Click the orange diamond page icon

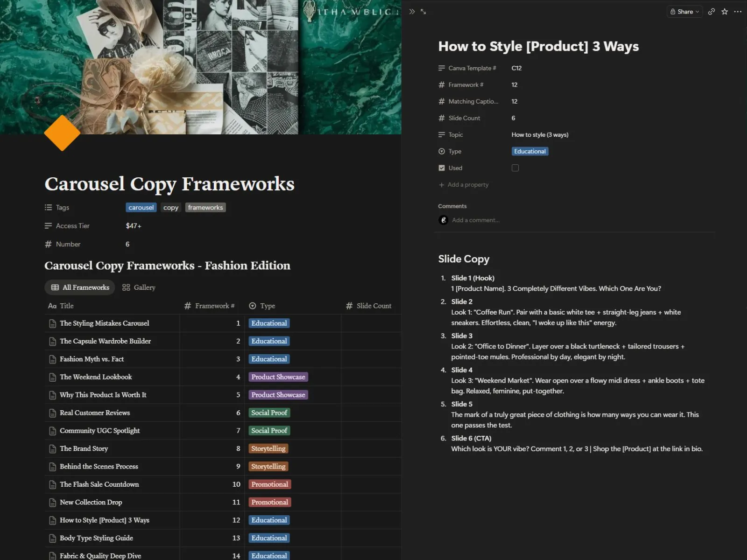pos(62,133)
